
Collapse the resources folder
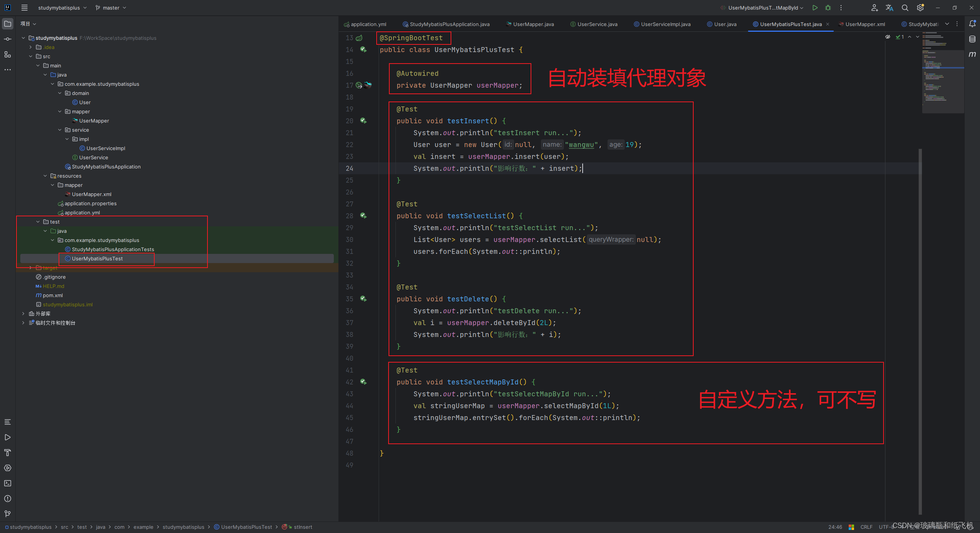coord(45,176)
